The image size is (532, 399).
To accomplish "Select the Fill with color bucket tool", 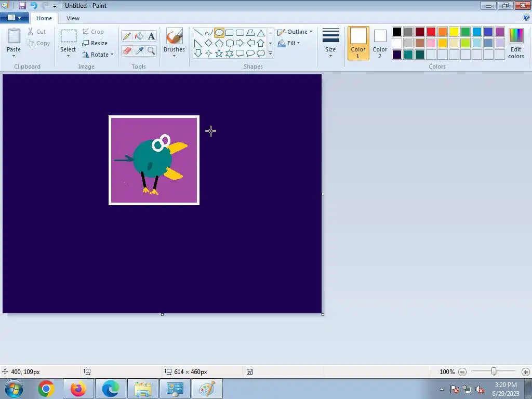I will [x=139, y=36].
